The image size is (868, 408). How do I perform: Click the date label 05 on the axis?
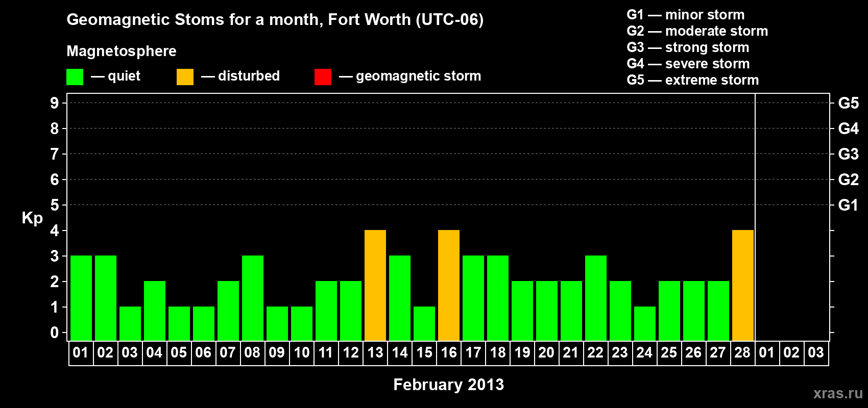coord(179,352)
